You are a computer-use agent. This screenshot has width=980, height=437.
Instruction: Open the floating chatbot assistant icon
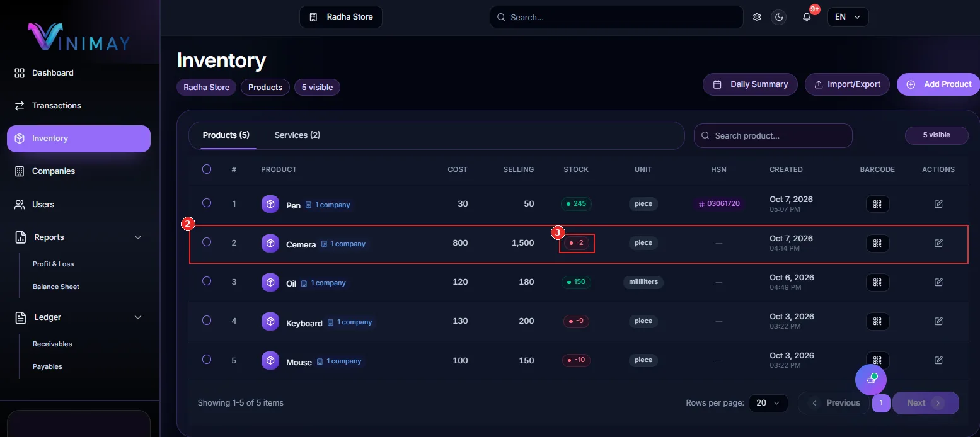(871, 380)
